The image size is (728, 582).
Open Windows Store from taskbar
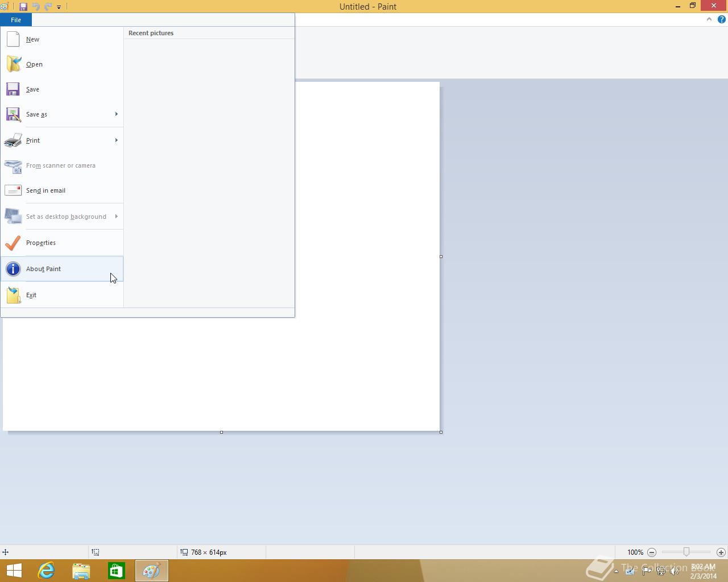point(117,571)
